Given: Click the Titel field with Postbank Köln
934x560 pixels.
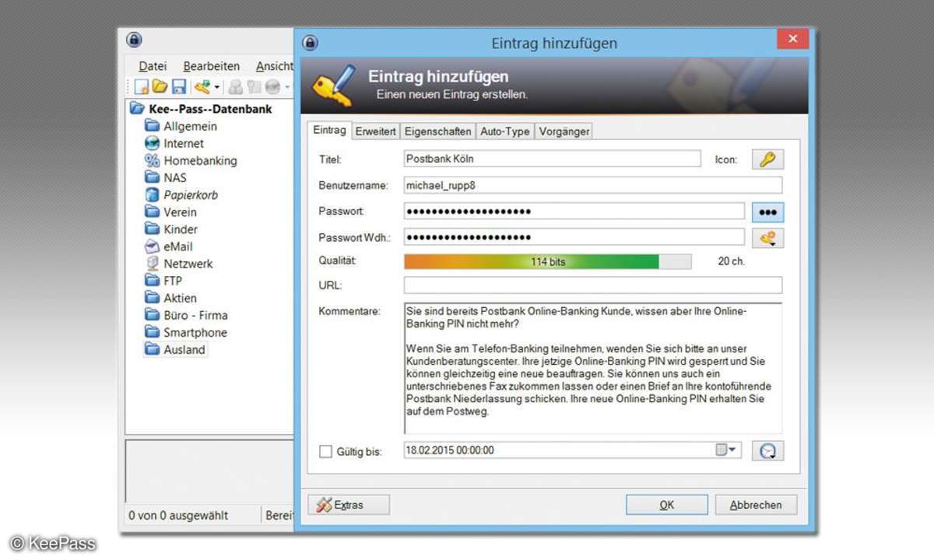Looking at the screenshot, I should click(552, 159).
